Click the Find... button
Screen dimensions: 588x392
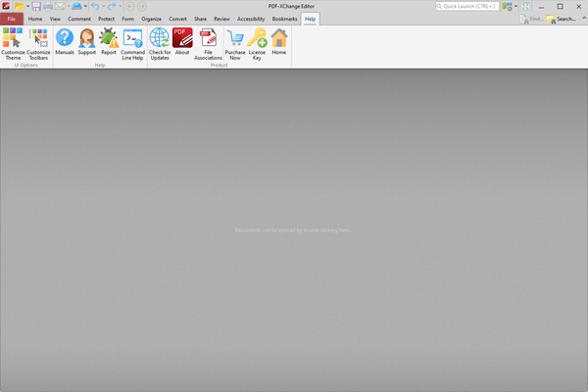tap(531, 19)
